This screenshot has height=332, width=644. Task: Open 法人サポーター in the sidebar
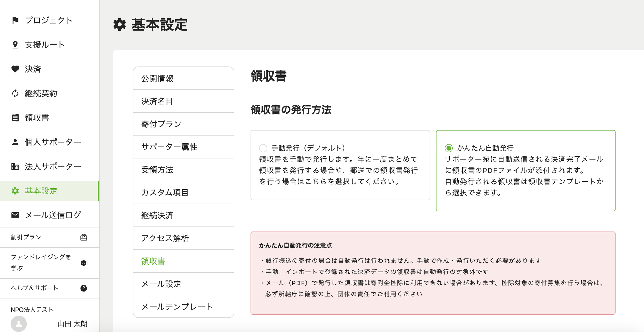[x=50, y=166]
